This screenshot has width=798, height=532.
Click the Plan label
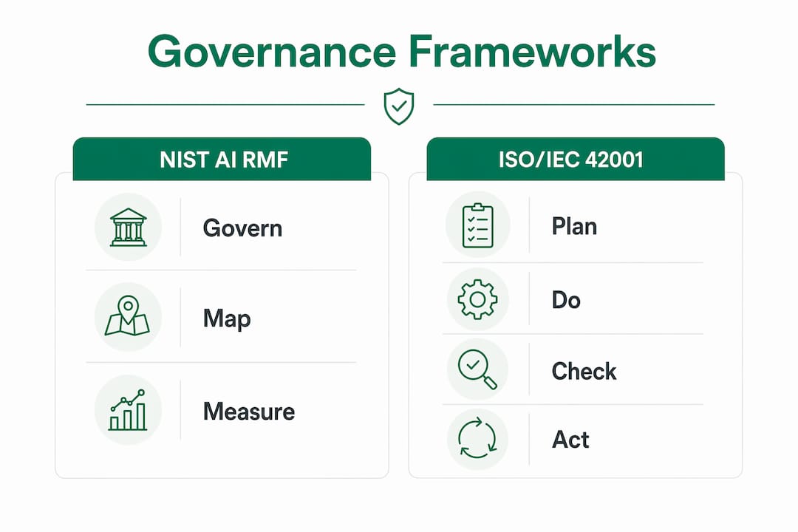pos(575,227)
